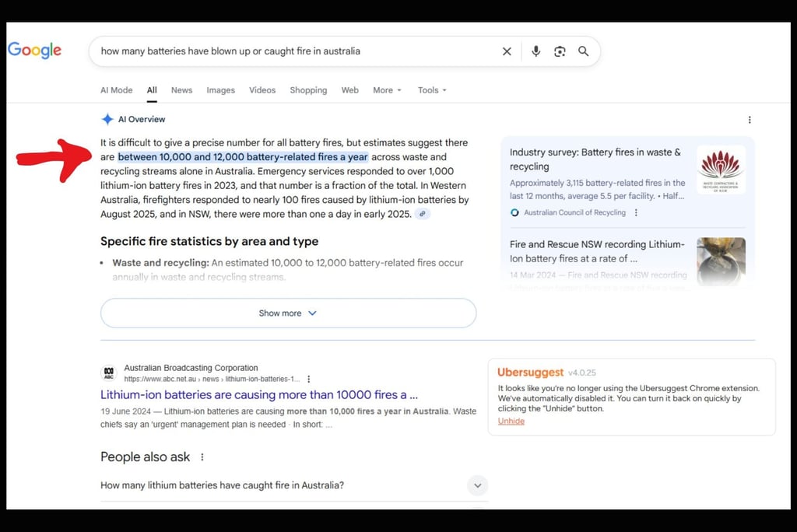Open 'Lithium-ion batteries are causing more than 10000 fires' link
Screen dimensions: 797x532
click(x=258, y=395)
